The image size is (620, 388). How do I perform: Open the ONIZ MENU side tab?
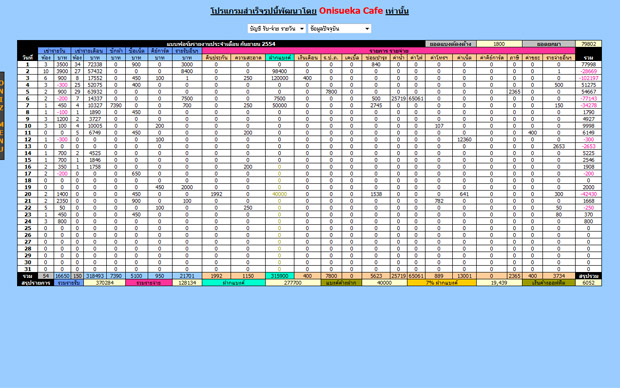[x=2, y=116]
